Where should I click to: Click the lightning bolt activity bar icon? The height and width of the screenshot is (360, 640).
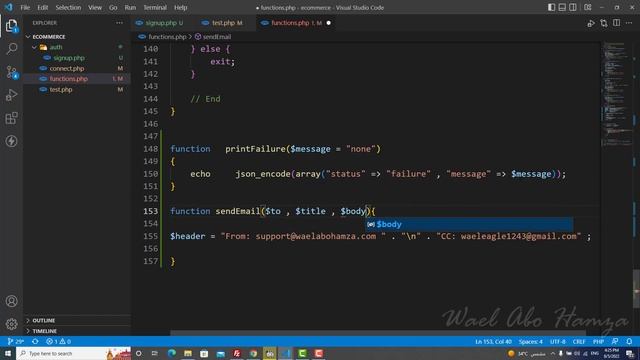click(x=11, y=141)
